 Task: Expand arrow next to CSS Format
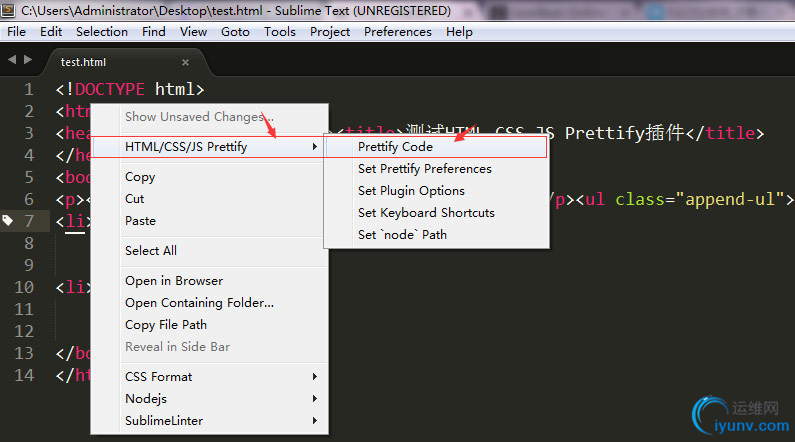click(315, 377)
